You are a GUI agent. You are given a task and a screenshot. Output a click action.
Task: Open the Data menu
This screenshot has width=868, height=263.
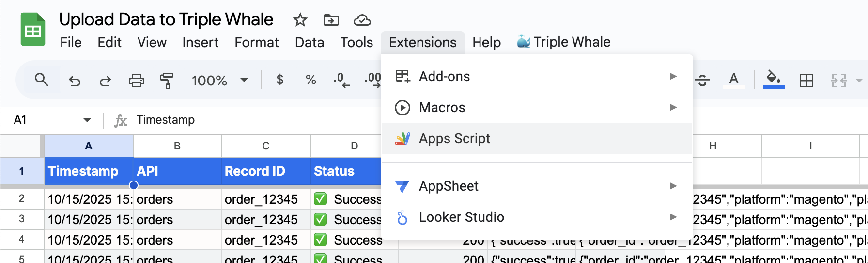click(x=310, y=42)
